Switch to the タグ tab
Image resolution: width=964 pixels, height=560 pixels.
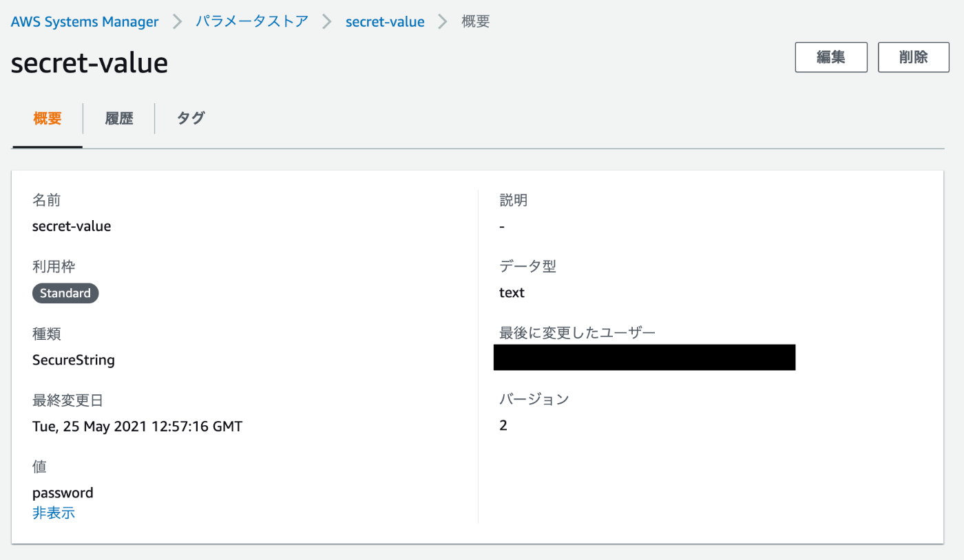(x=191, y=118)
